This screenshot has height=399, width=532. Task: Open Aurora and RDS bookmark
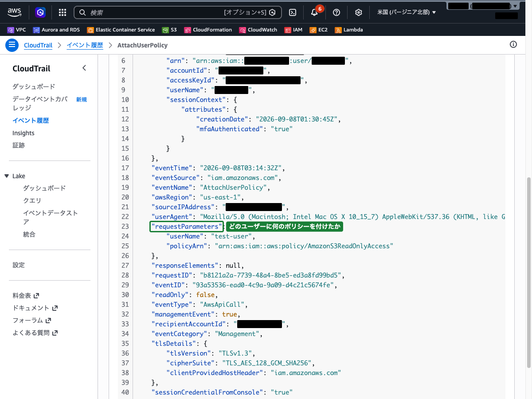click(x=57, y=30)
